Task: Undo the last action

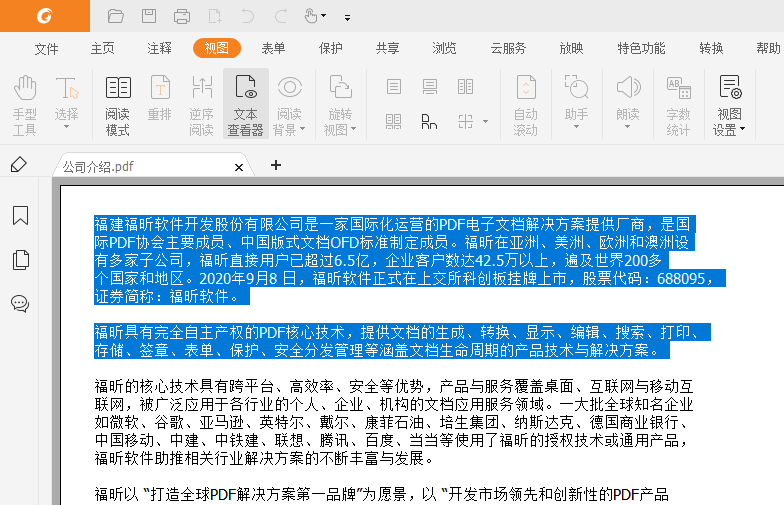Action: coord(248,16)
